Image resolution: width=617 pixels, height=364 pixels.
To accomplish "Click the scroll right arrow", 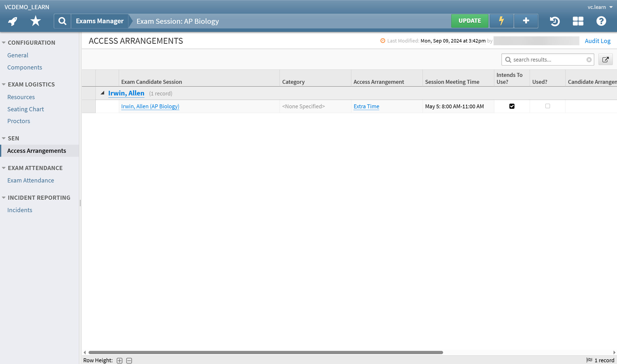I will pyautogui.click(x=614, y=352).
